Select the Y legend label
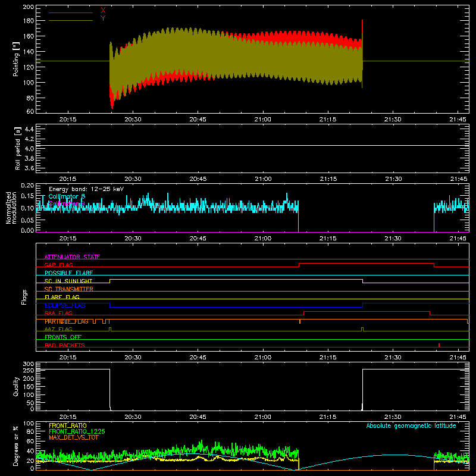Viewport: 476px width, 476px height. point(103,18)
